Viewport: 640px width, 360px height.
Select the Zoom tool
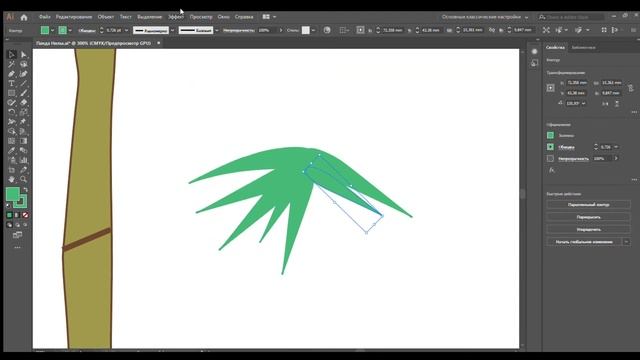(24, 179)
